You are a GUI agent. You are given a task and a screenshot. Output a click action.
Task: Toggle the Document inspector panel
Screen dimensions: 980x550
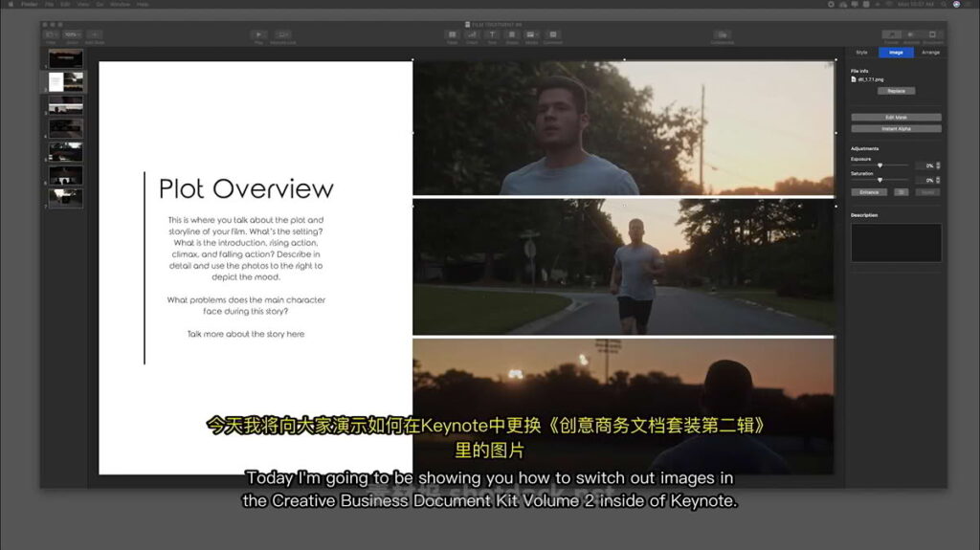(x=933, y=35)
